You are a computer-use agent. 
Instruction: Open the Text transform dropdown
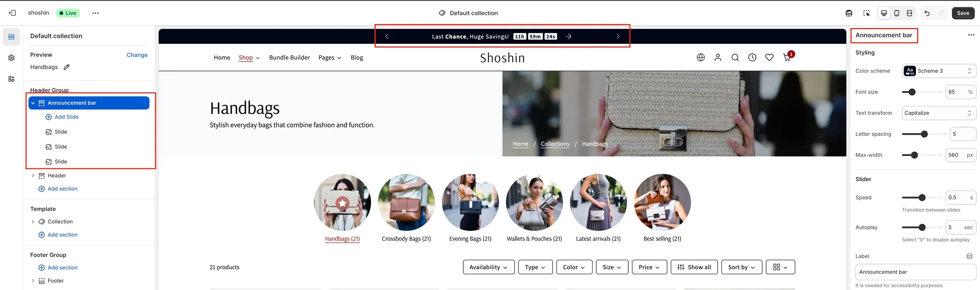coord(938,113)
